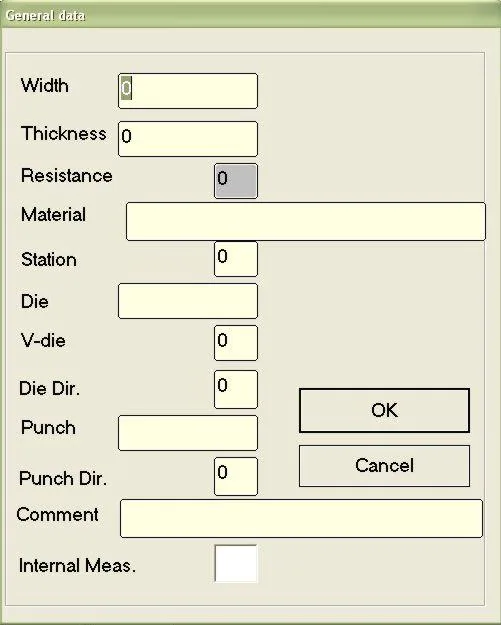The width and height of the screenshot is (501, 625).
Task: Select the Die name field
Action: point(188,301)
